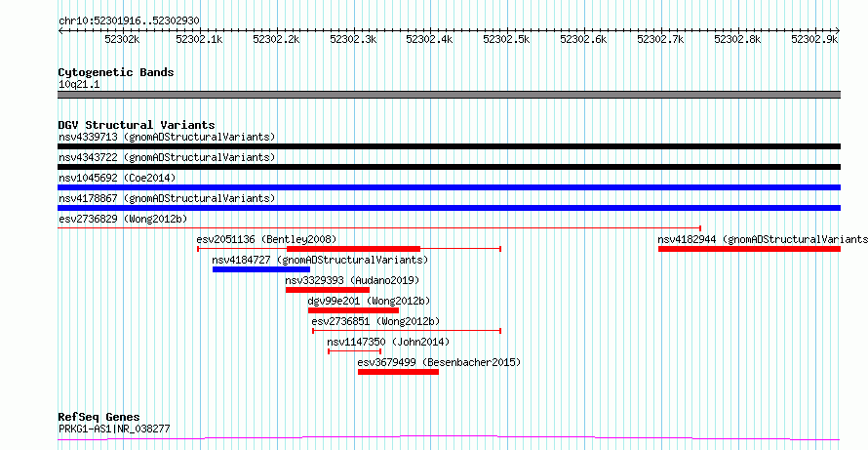
Task: Open variant label nsv1045692 (Coe2014)
Action: (x=117, y=178)
